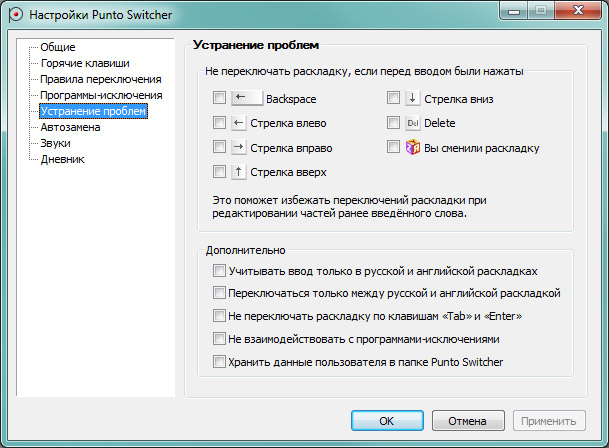This screenshot has width=609, height=448.
Task: Click the colorful layout-changed cube icon
Action: (x=413, y=147)
